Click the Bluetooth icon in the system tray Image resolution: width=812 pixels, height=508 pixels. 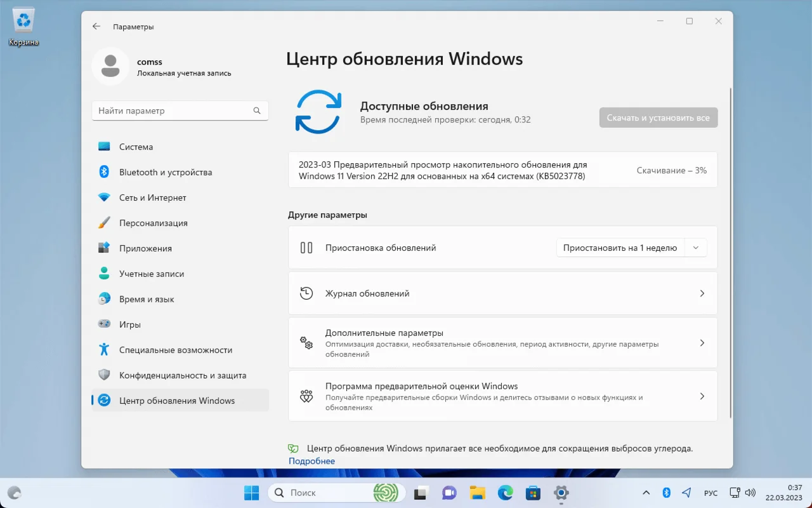coord(666,493)
